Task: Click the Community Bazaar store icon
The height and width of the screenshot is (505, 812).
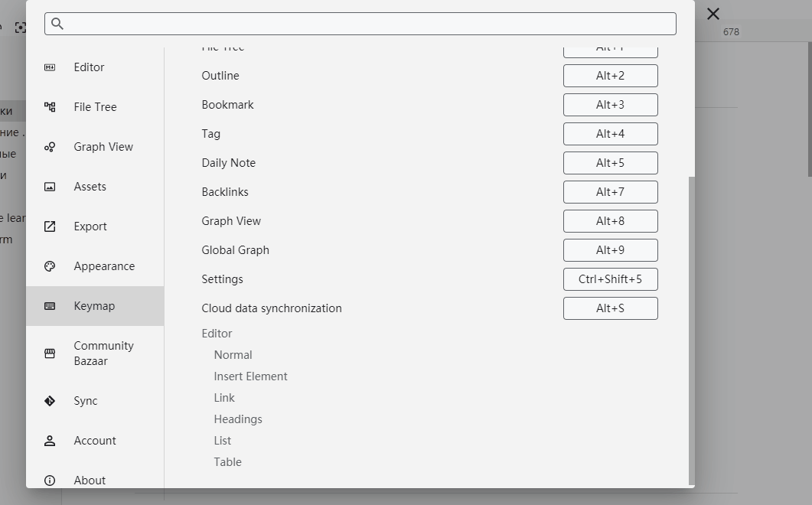Action: tap(50, 353)
